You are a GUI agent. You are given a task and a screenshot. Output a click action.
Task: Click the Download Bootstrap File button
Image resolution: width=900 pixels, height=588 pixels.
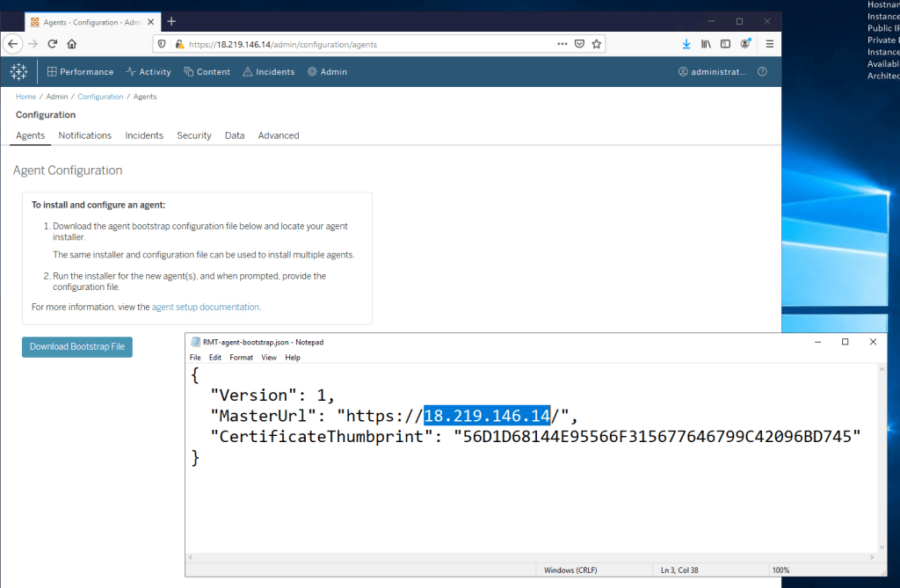[x=77, y=346]
